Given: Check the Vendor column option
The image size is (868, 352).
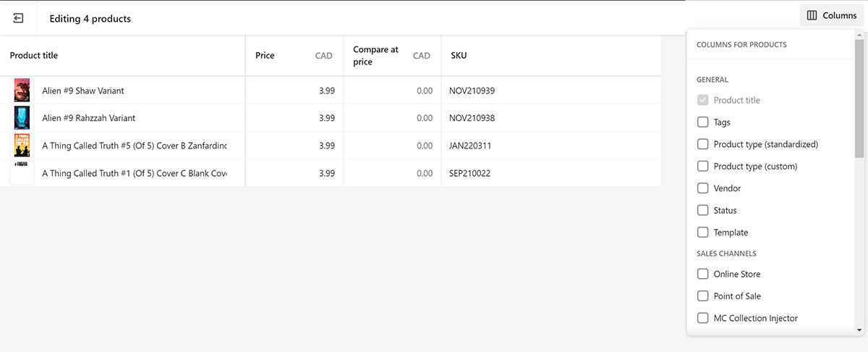Looking at the screenshot, I should (702, 188).
